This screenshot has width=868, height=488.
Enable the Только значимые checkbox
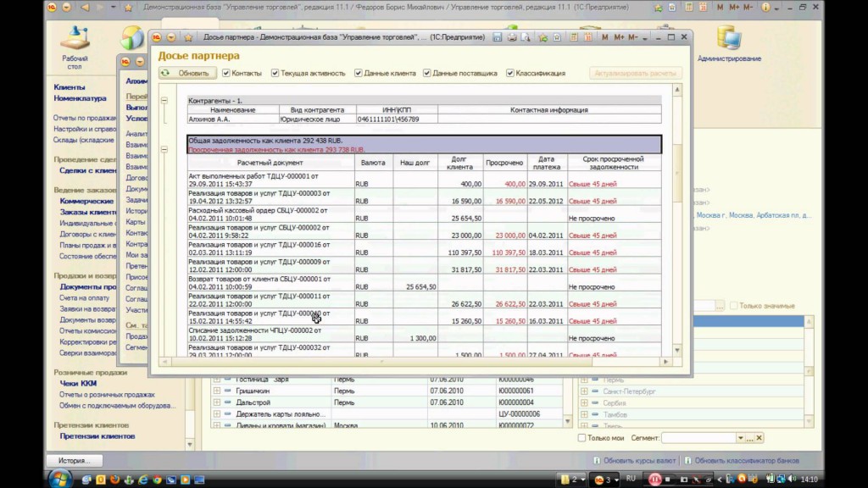pos(733,305)
